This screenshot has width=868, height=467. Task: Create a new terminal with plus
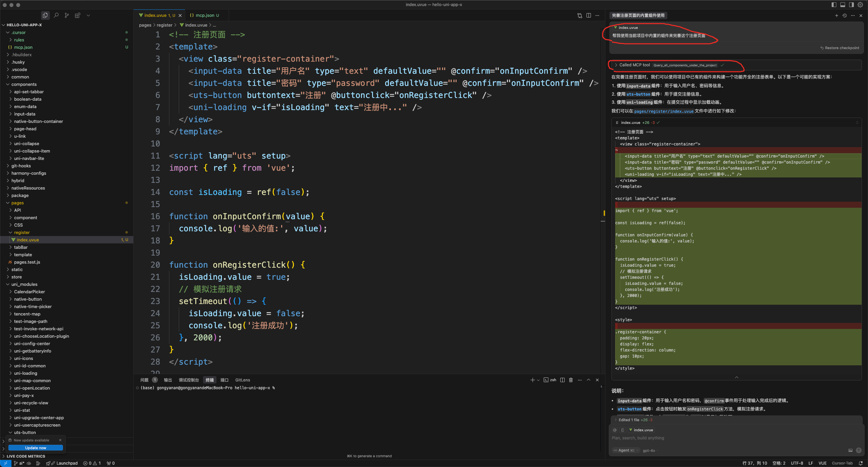(532, 380)
